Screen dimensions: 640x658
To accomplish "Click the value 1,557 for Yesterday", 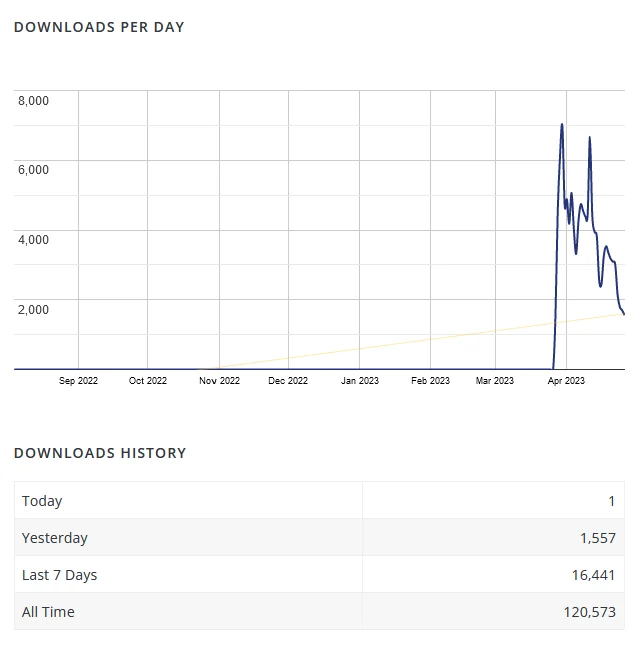I will point(598,538).
